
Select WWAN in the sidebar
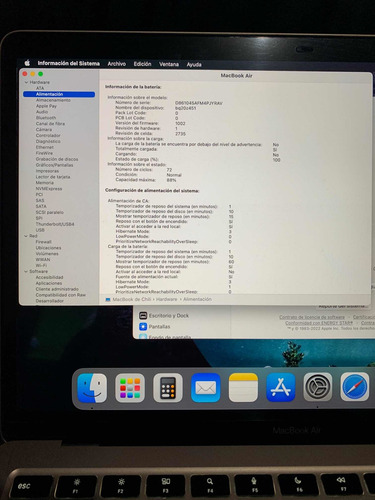[x=43, y=260]
